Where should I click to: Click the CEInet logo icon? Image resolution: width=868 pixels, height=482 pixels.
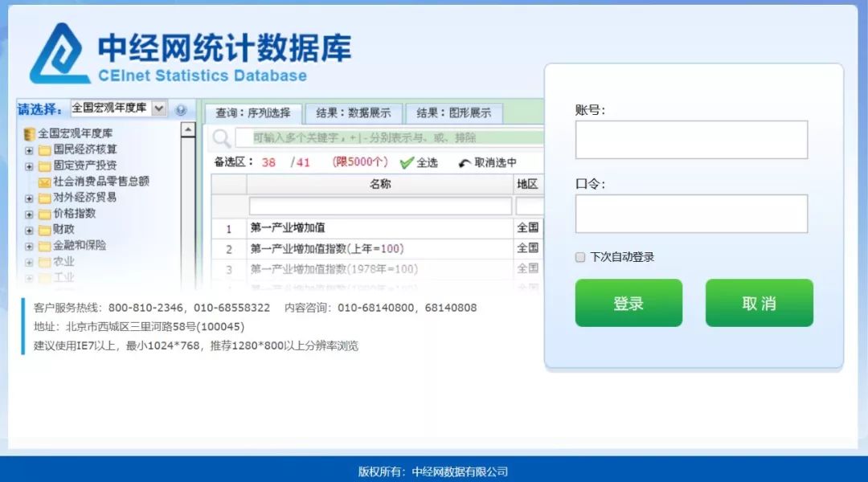pyautogui.click(x=60, y=54)
